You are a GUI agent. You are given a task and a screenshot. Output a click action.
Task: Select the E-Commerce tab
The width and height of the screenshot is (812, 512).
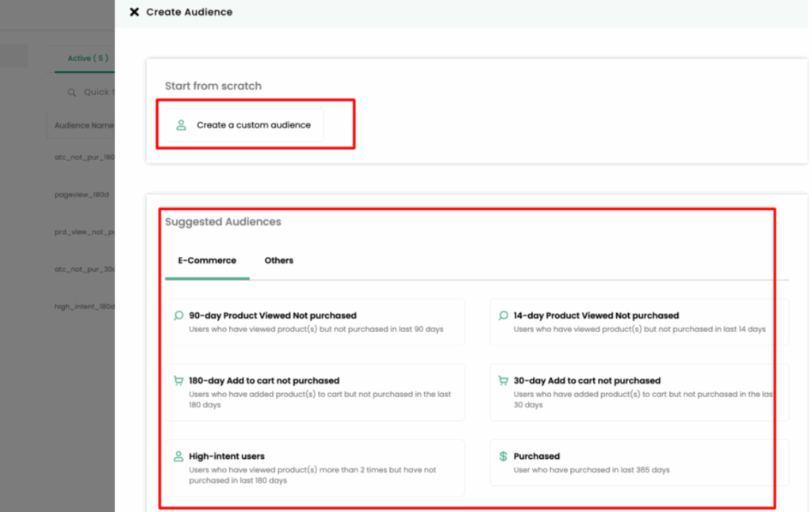point(207,260)
